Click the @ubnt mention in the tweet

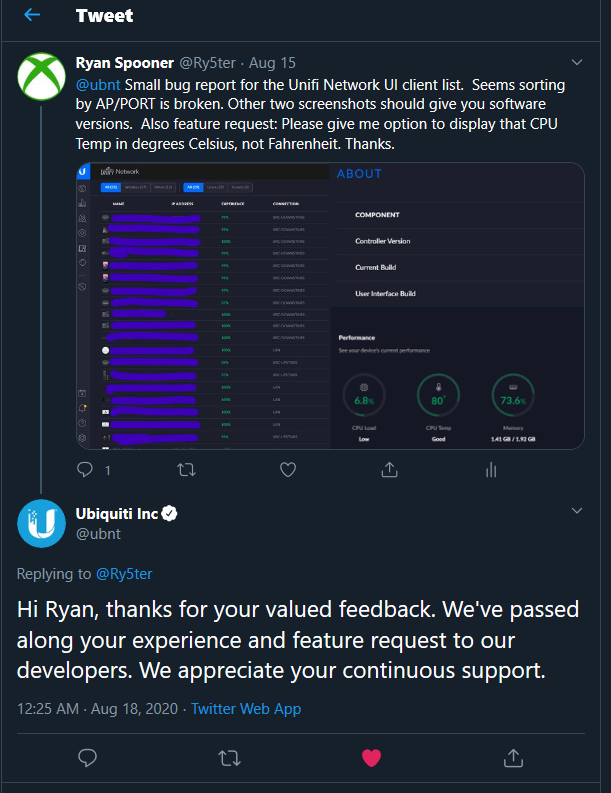pyautogui.click(x=98, y=84)
